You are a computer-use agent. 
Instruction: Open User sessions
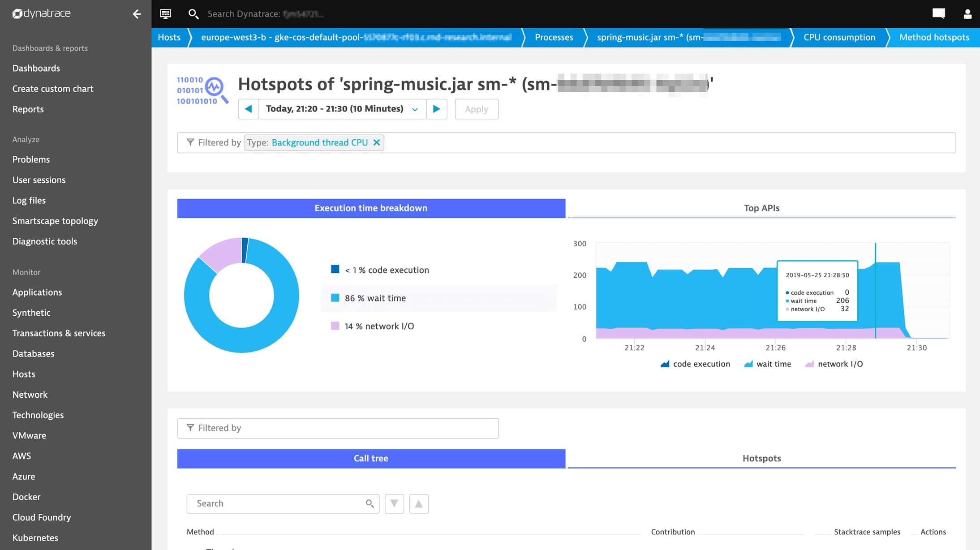point(39,180)
